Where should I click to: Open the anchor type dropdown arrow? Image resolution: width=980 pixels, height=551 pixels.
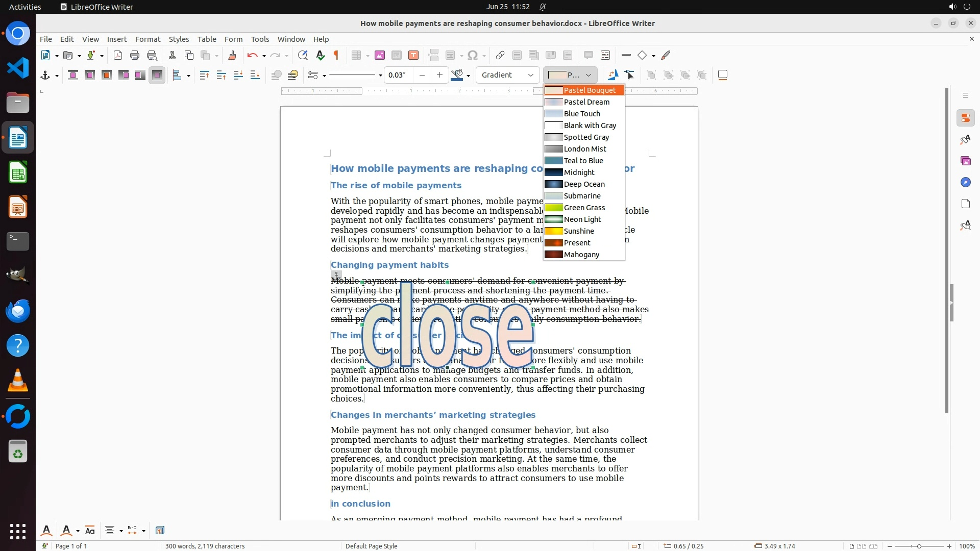click(57, 76)
